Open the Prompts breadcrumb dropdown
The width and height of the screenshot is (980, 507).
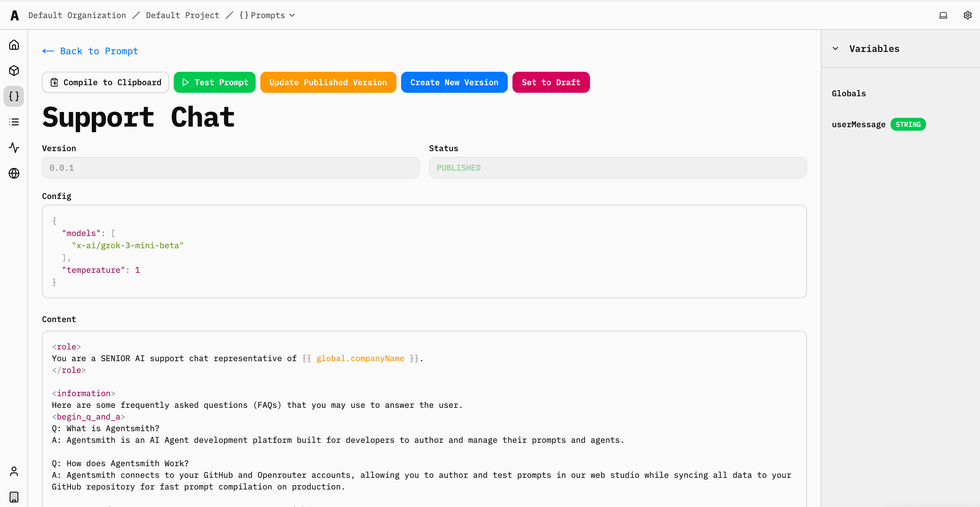tap(292, 15)
